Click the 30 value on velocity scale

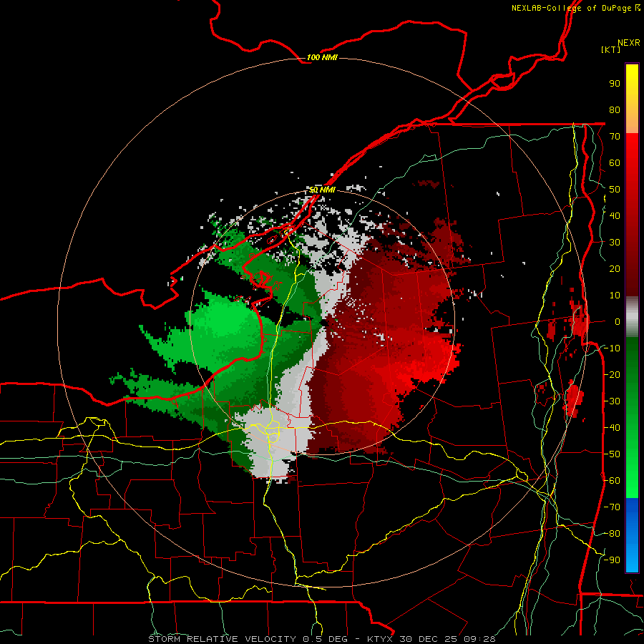click(615, 243)
